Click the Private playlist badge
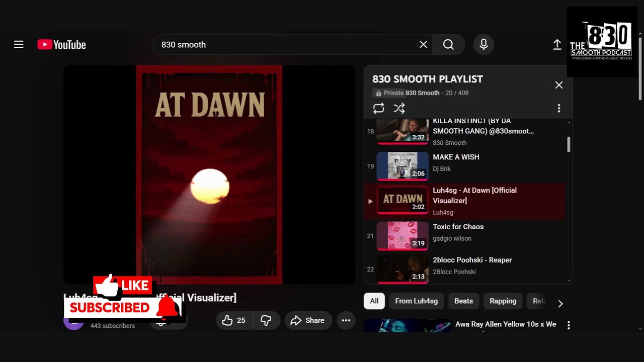The width and height of the screenshot is (644, 362). (388, 93)
